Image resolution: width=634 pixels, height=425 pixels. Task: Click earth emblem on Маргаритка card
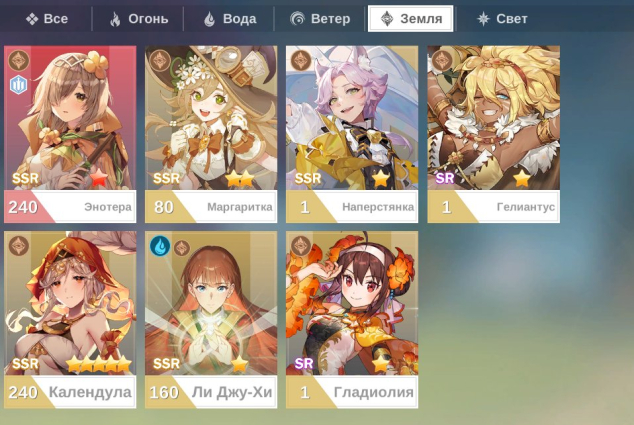pyautogui.click(x=160, y=61)
